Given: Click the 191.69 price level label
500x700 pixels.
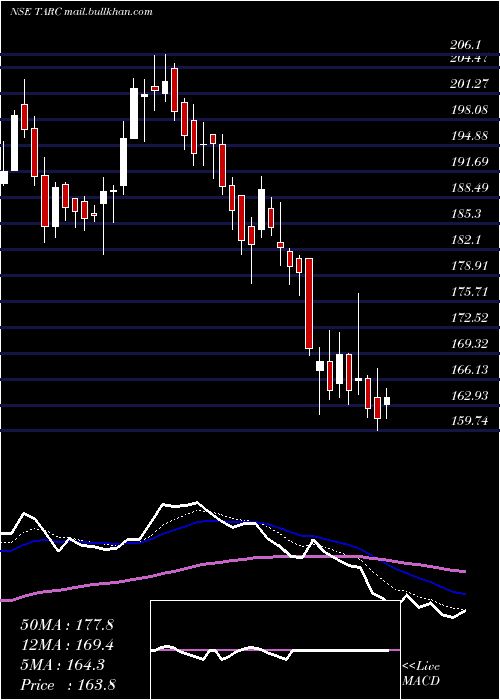Looking at the screenshot, I should 469,162.
